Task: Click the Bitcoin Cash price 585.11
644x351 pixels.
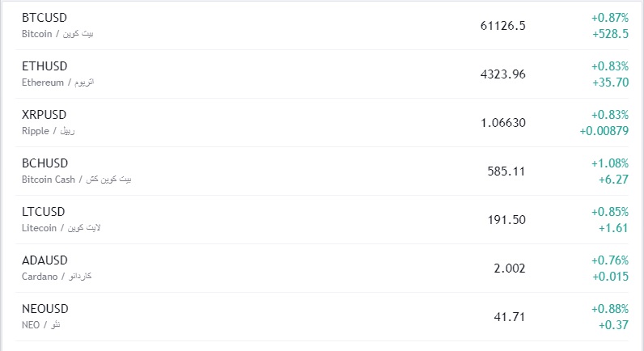Action: click(x=506, y=171)
